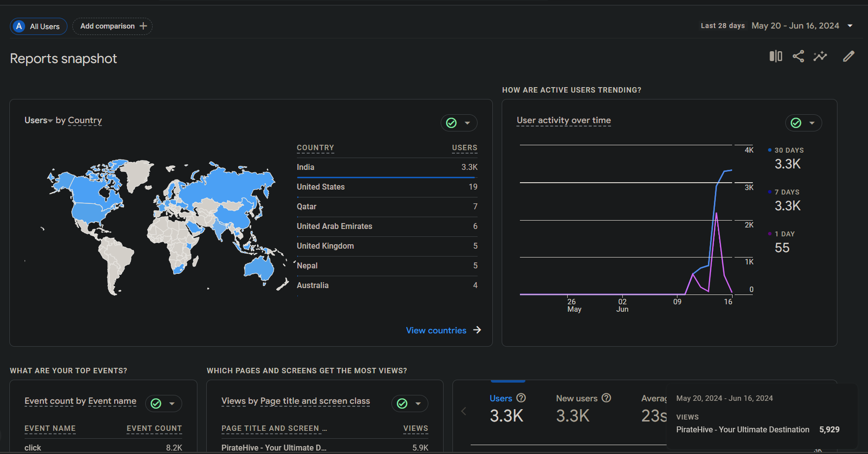Click the plus icon in Add comparison
This screenshot has height=454, width=868.
pos(143,26)
